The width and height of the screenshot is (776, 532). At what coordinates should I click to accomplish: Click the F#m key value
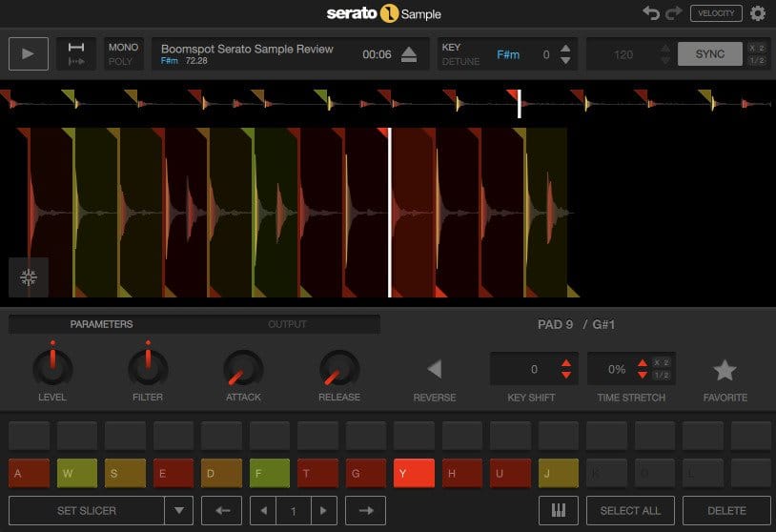click(x=508, y=54)
